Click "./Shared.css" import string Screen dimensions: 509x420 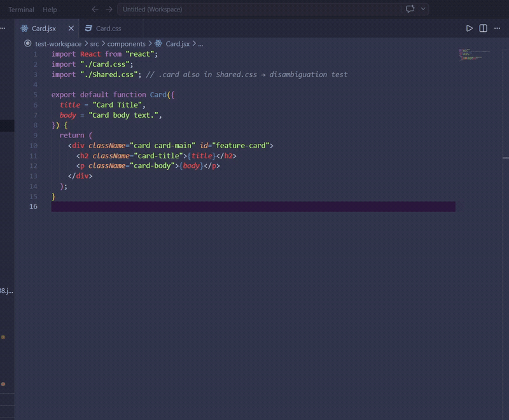pyautogui.click(x=109, y=74)
